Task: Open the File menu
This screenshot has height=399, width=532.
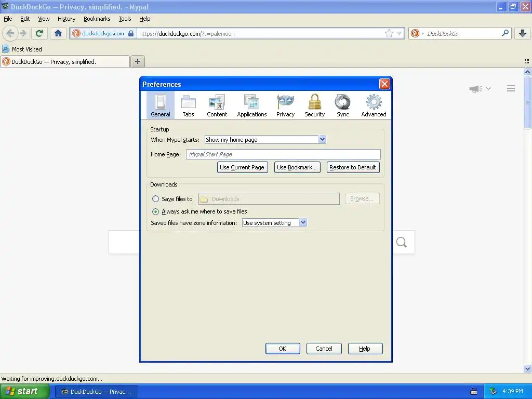Action: pos(8,19)
